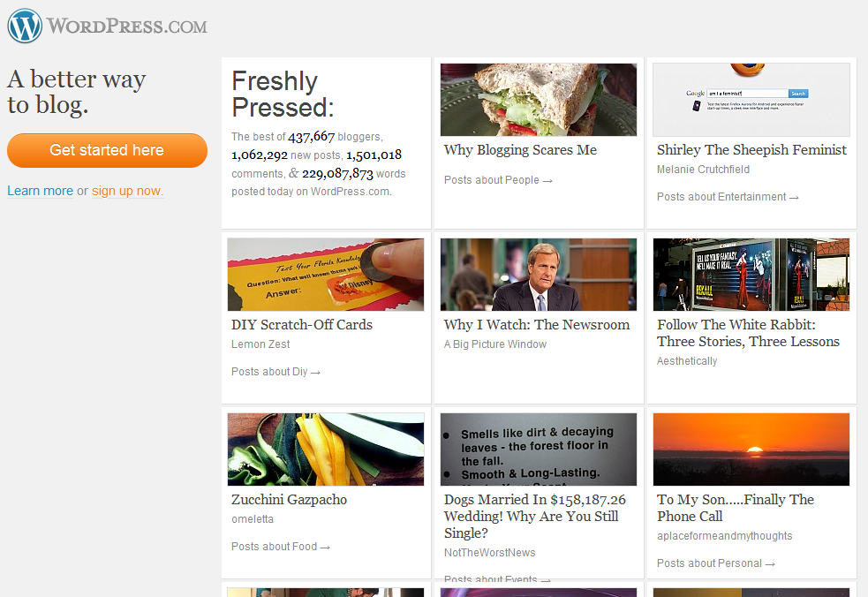Follow the sign up now link
The image size is (868, 597).
127,191
